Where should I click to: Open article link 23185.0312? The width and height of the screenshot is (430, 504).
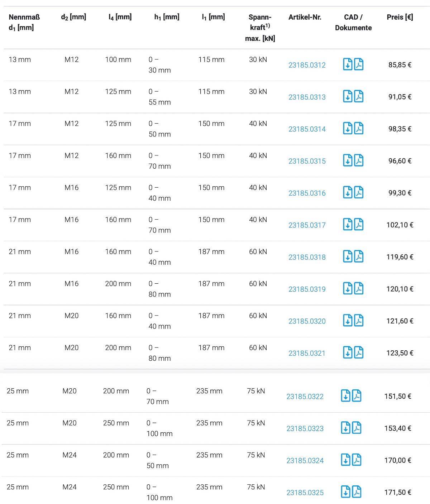tap(307, 65)
